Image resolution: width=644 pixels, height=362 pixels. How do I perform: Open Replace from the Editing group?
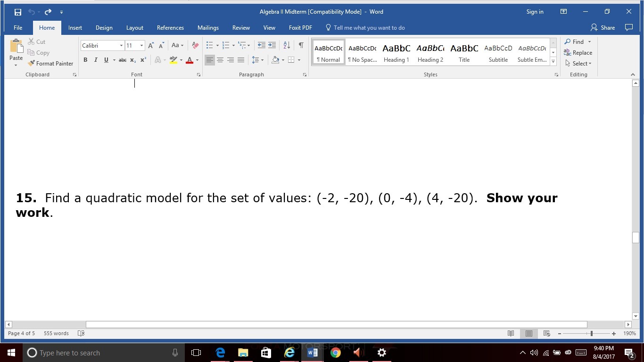[x=578, y=53]
